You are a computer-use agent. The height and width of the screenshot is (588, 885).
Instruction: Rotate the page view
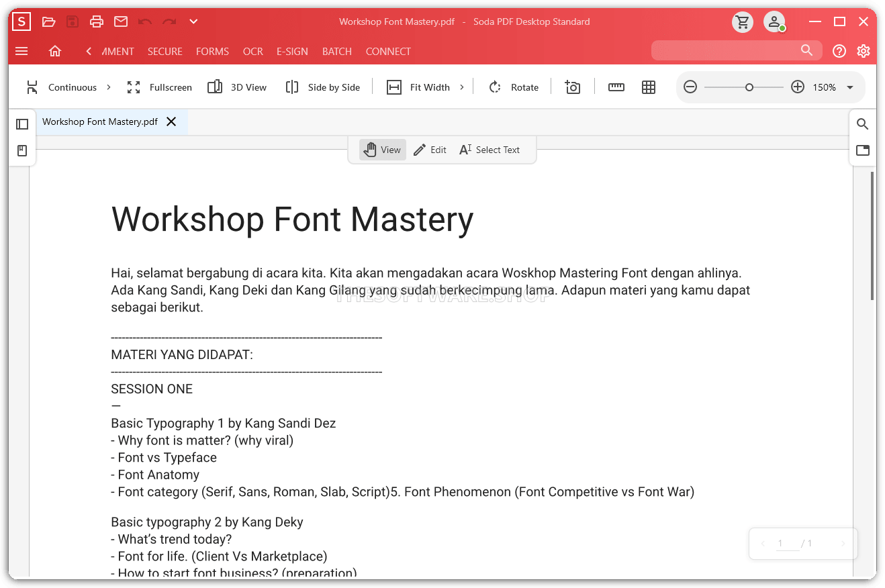coord(514,87)
